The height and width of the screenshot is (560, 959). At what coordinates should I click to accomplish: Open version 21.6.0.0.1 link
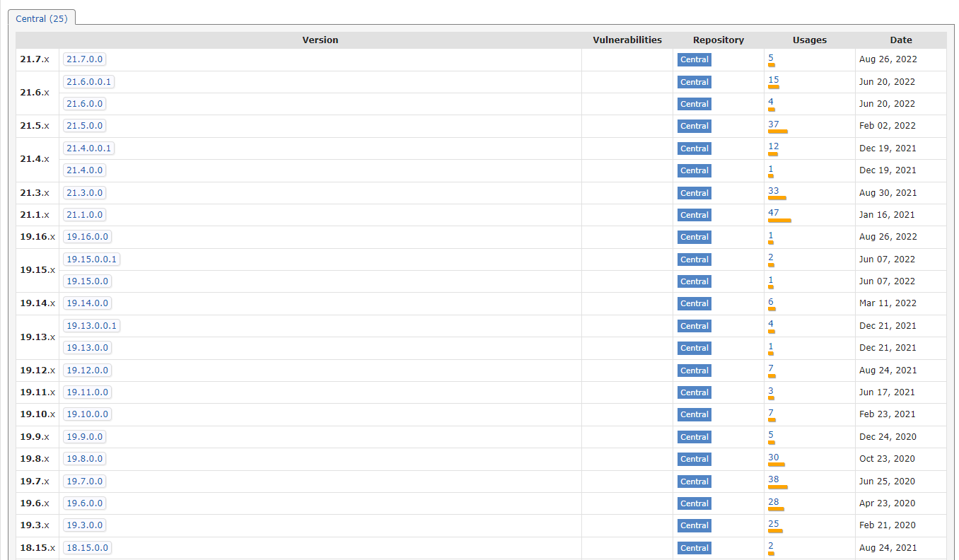(88, 82)
